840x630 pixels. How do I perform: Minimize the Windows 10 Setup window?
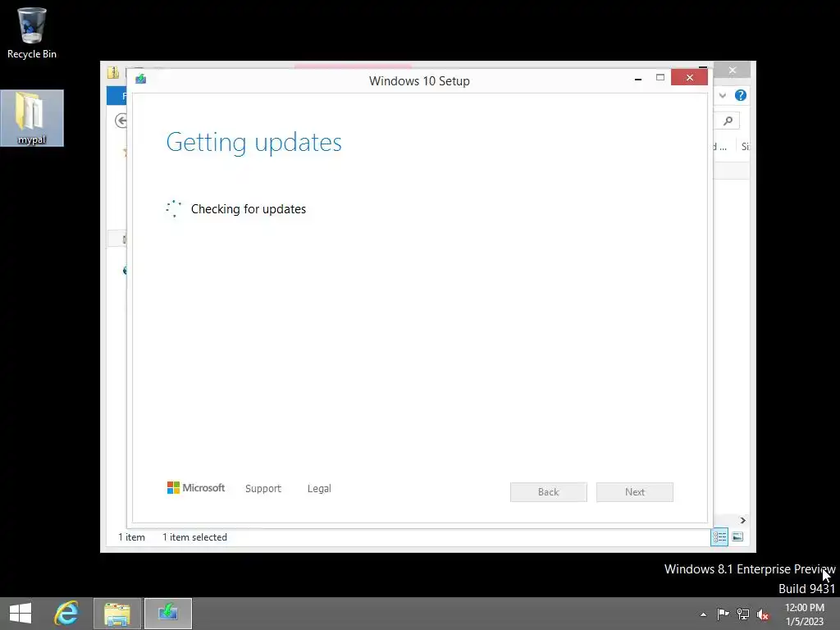click(638, 78)
